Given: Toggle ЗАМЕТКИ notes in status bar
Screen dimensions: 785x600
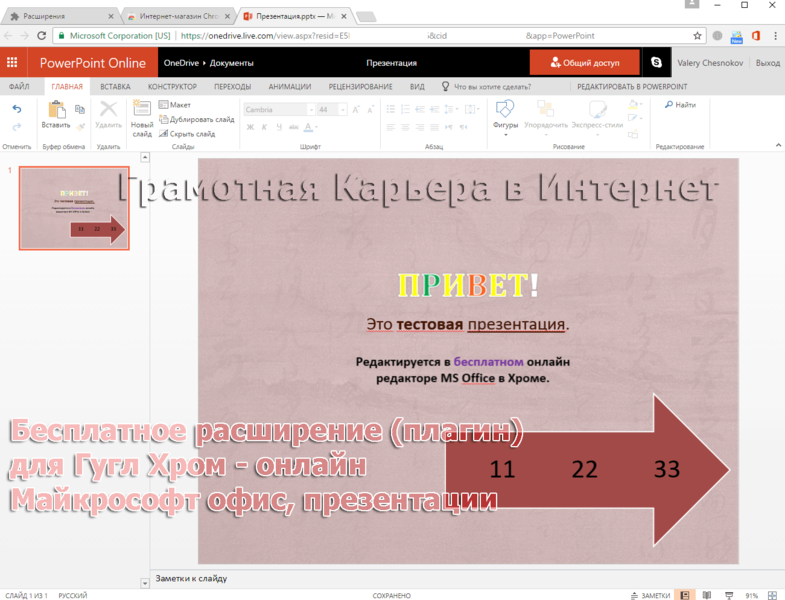Looking at the screenshot, I should point(650,595).
